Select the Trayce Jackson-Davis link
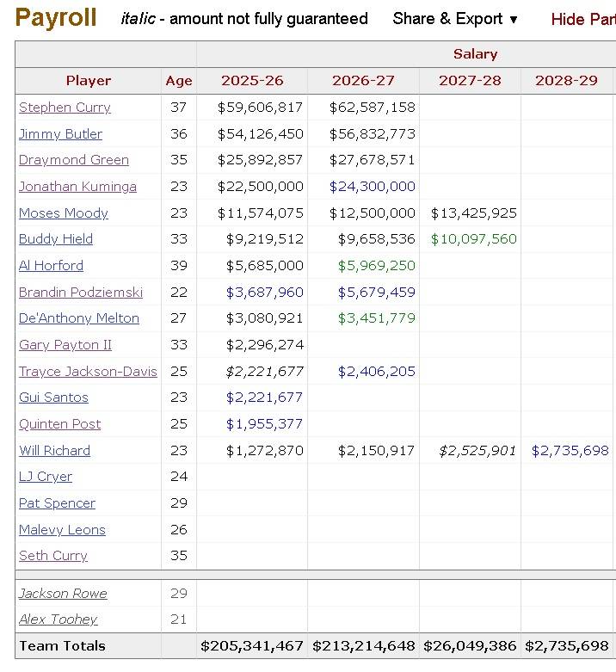Screen dimensions: 616x672 [x=88, y=372]
